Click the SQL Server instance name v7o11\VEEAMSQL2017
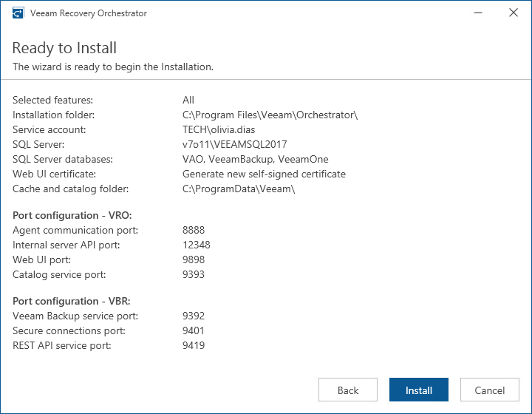532x414 pixels. (234, 144)
